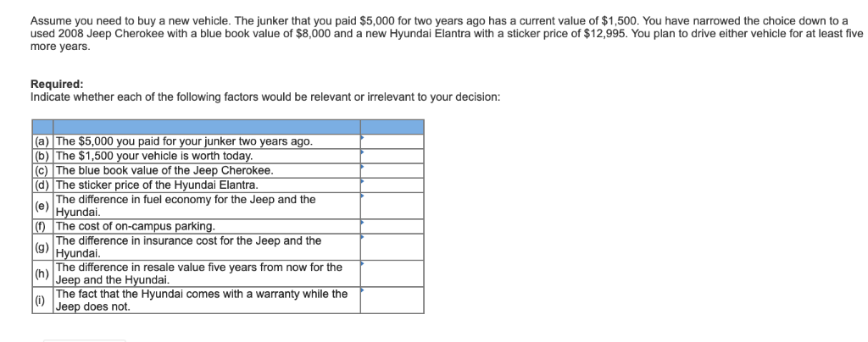Image resolution: width=868 pixels, height=342 pixels.
Task: Open answer dropdown for fuel economy difference
Action: [392, 206]
